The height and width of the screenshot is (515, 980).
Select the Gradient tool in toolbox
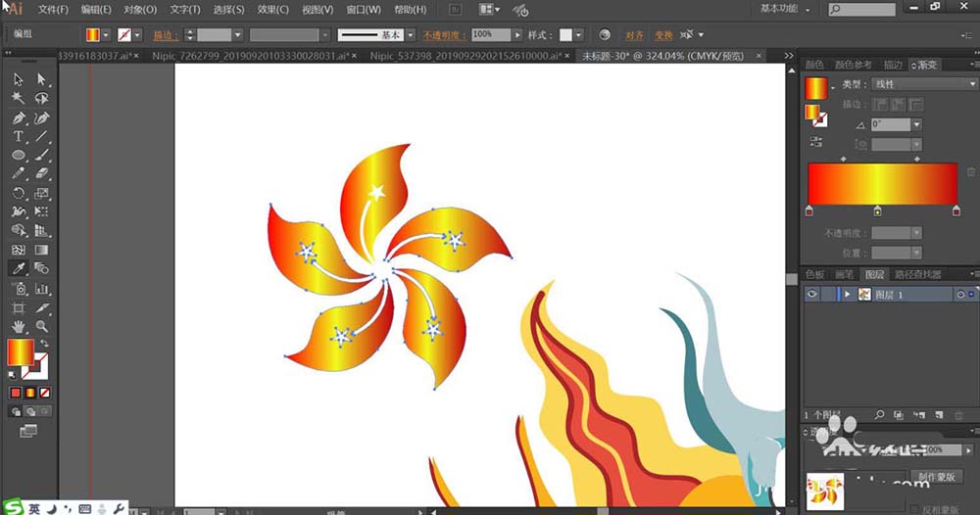tap(41, 250)
